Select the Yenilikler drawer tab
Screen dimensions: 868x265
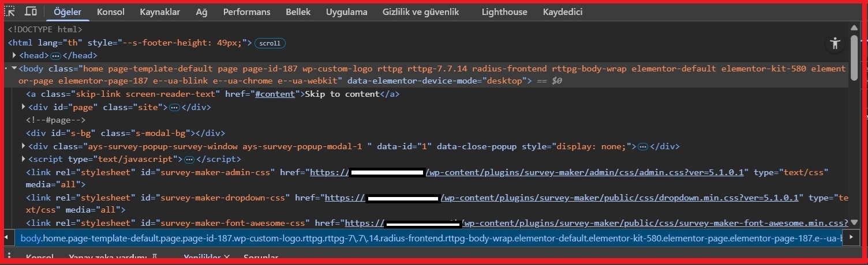tap(203, 258)
